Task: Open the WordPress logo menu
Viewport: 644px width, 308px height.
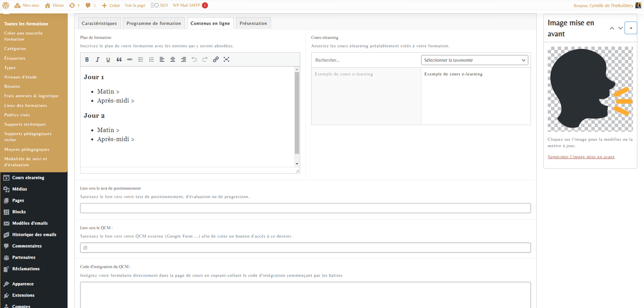Action: pos(6,5)
